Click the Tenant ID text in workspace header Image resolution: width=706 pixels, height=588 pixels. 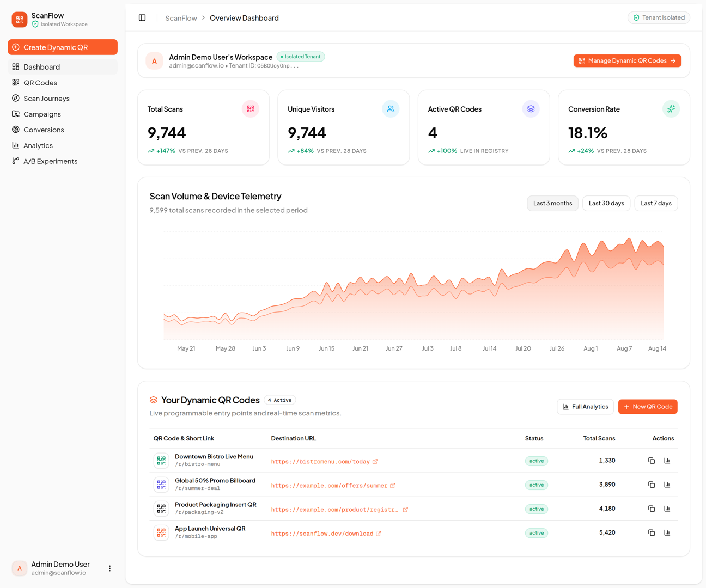pyautogui.click(x=264, y=66)
